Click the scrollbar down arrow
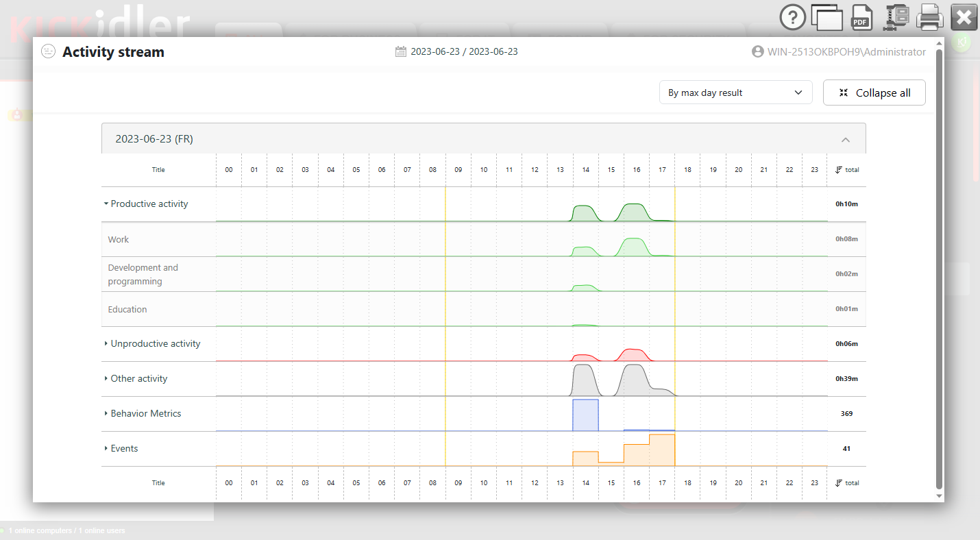Viewport: 980px width, 540px height. point(940,495)
